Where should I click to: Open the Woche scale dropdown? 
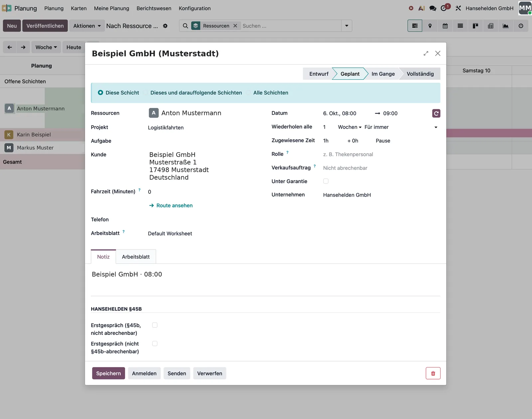[46, 47]
